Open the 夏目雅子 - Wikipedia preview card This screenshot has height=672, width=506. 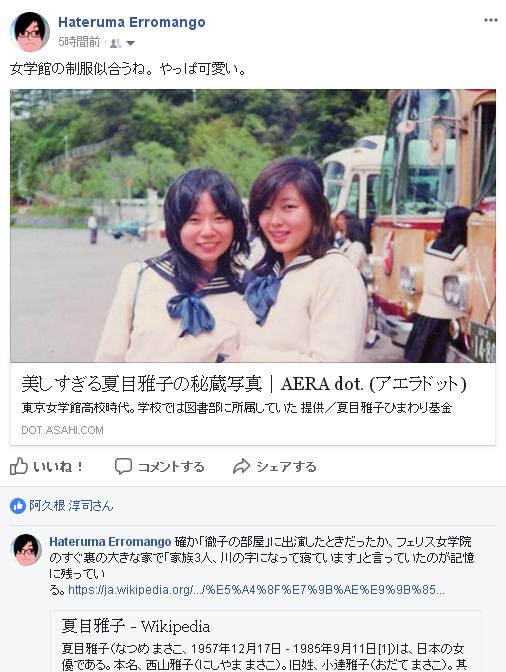266,642
